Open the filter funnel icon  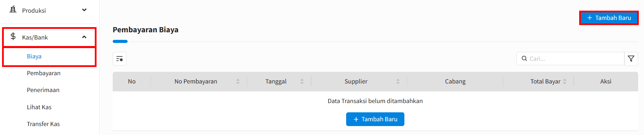point(631,59)
